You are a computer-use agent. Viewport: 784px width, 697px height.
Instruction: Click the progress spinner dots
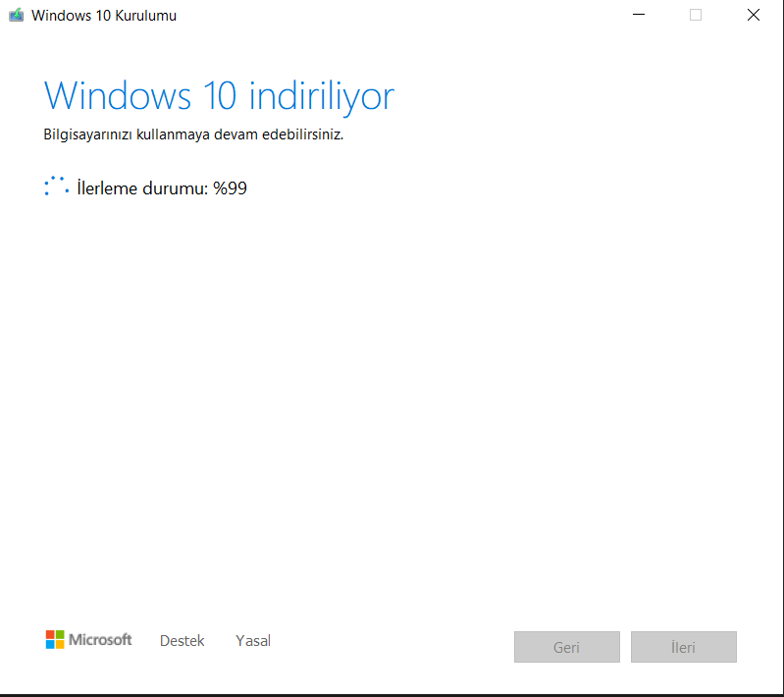(56, 187)
